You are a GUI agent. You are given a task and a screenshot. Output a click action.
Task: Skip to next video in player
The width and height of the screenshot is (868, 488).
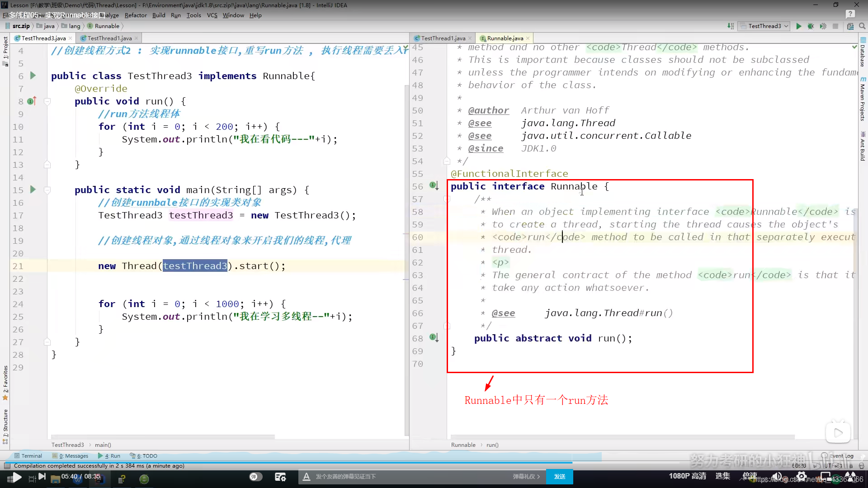point(42,476)
